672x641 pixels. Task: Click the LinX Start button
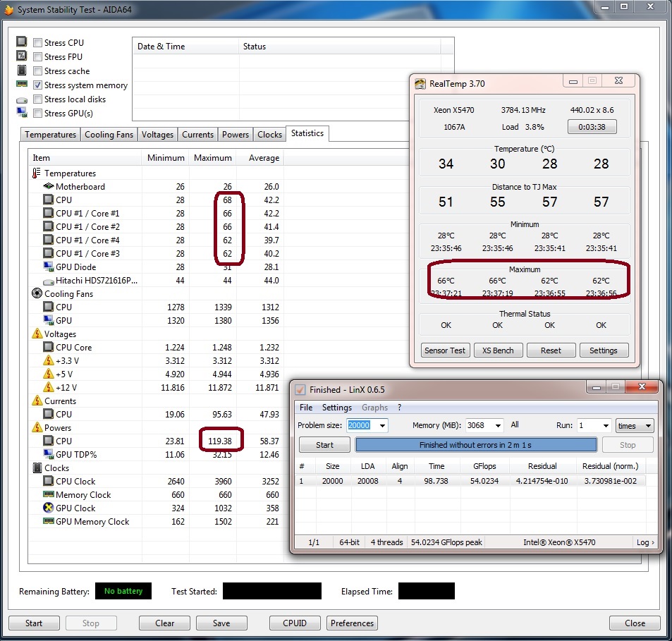click(324, 445)
